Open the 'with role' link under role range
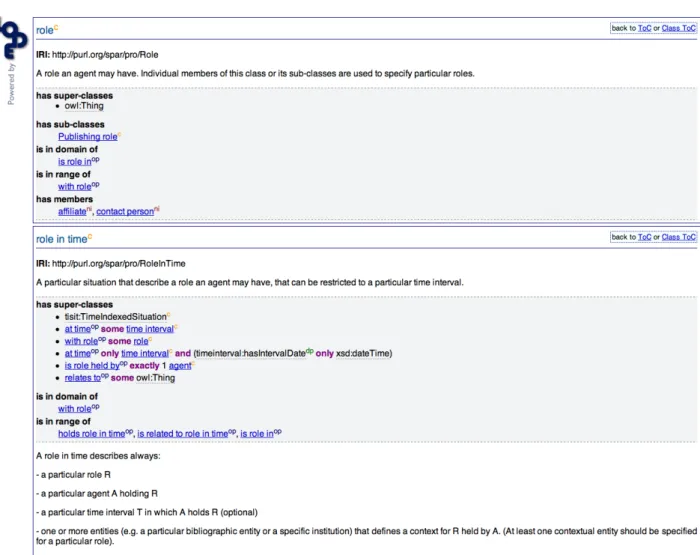Viewport: 700px width, 555px height. [75, 187]
